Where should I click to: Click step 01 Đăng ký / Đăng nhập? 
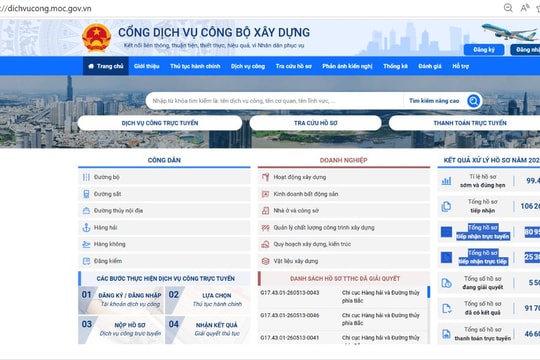click(121, 300)
